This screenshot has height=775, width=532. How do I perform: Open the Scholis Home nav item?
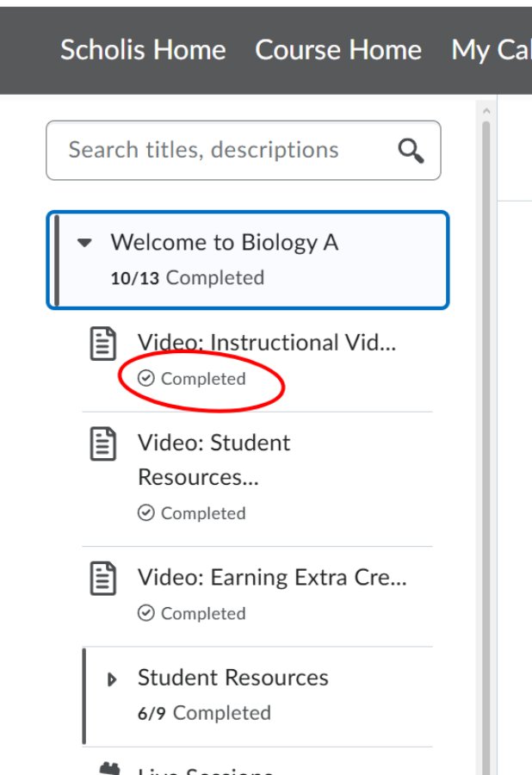(143, 50)
